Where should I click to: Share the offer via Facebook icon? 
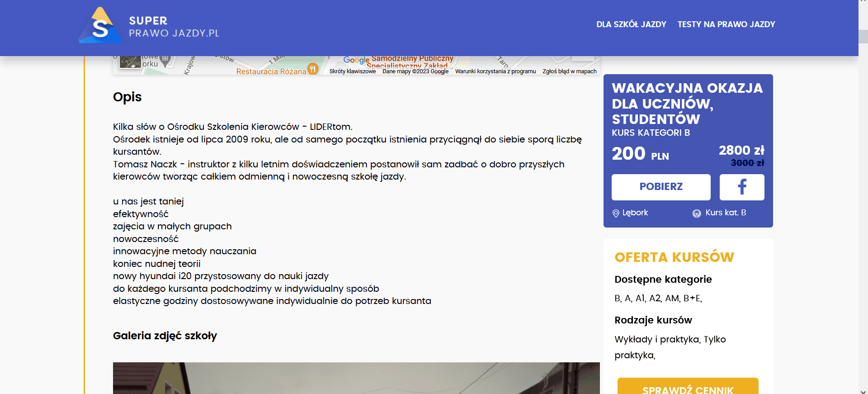click(741, 187)
